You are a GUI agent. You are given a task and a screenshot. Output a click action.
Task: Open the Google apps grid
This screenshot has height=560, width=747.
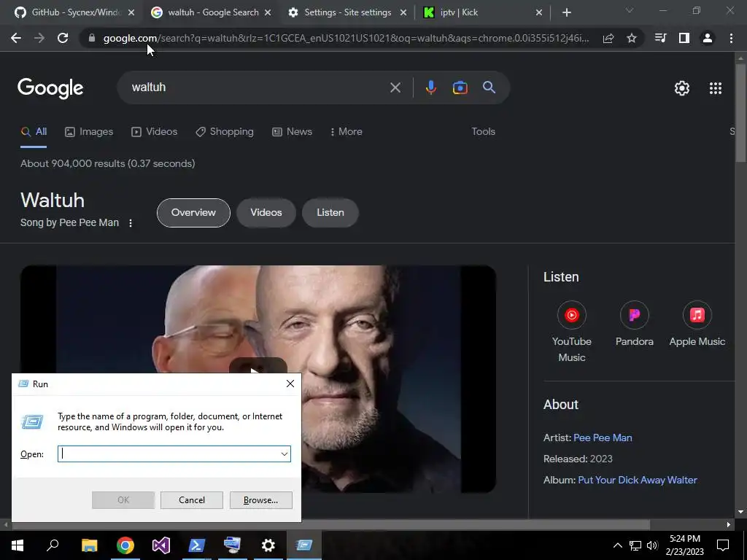click(716, 88)
